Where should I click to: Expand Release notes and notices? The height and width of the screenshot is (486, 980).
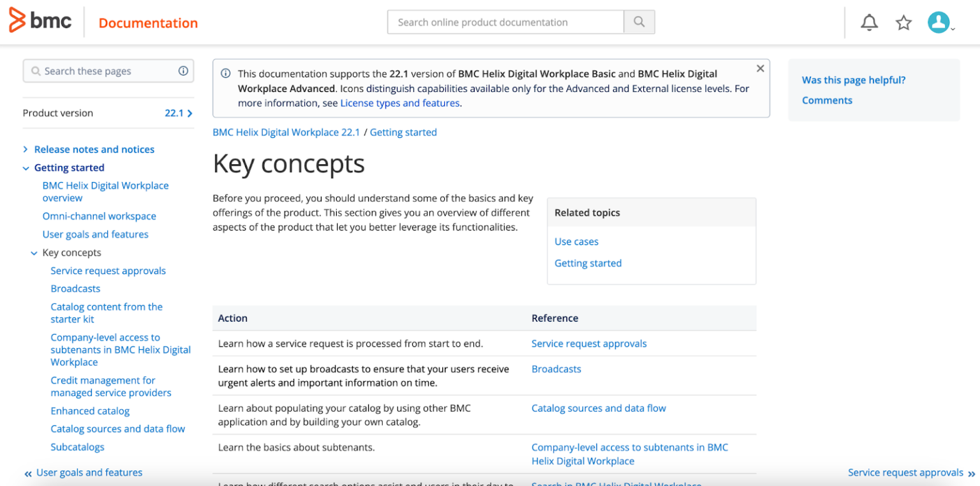(26, 149)
